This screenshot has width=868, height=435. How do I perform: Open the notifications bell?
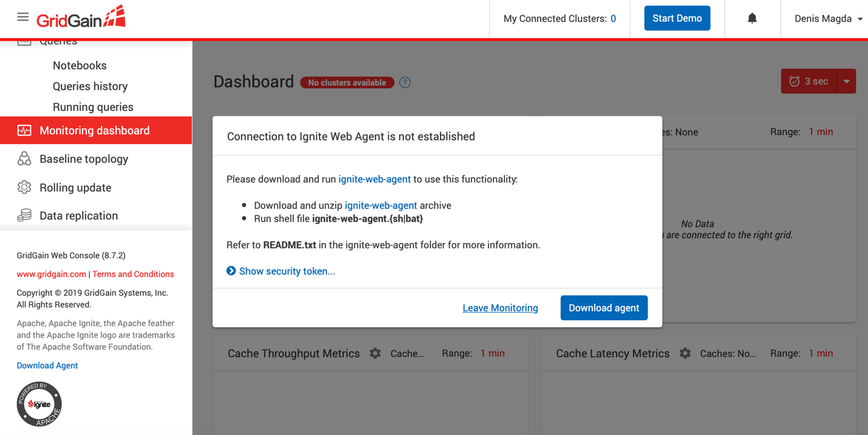point(752,18)
